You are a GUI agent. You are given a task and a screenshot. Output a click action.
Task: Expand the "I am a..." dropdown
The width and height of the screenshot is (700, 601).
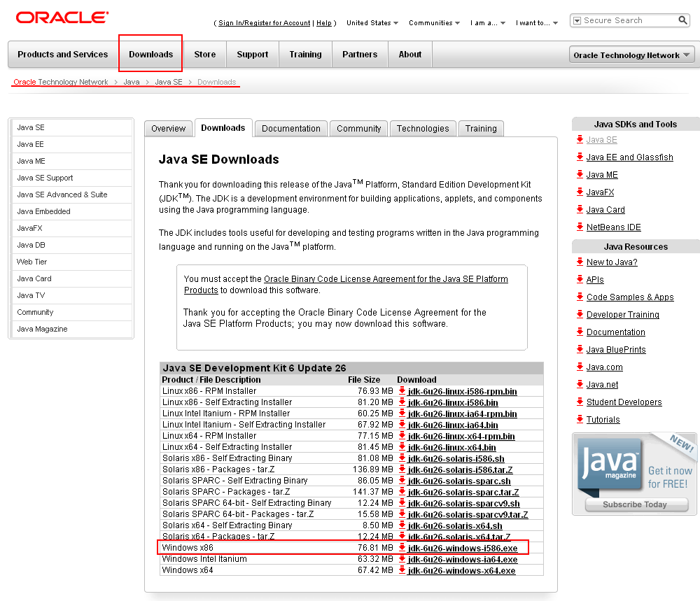(487, 23)
